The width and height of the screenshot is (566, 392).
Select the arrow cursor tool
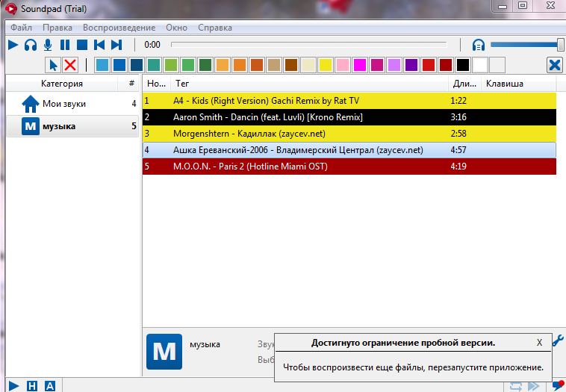point(53,65)
